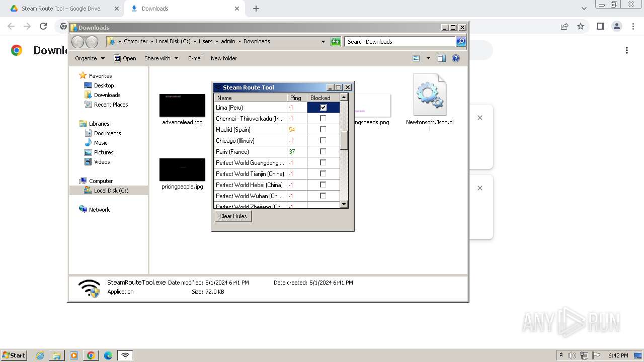The width and height of the screenshot is (644, 362).
Task: Select the Newtonsoft.Json.dll file icon
Action: coord(430,95)
